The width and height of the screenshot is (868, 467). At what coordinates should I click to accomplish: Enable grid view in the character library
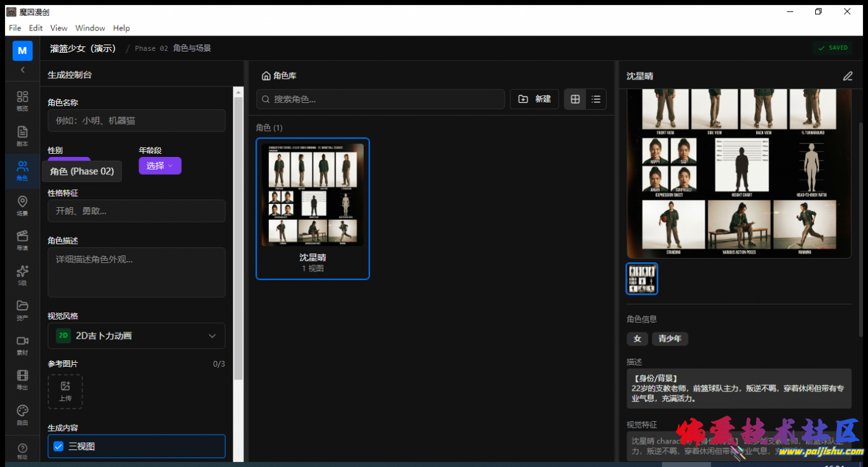coord(575,99)
